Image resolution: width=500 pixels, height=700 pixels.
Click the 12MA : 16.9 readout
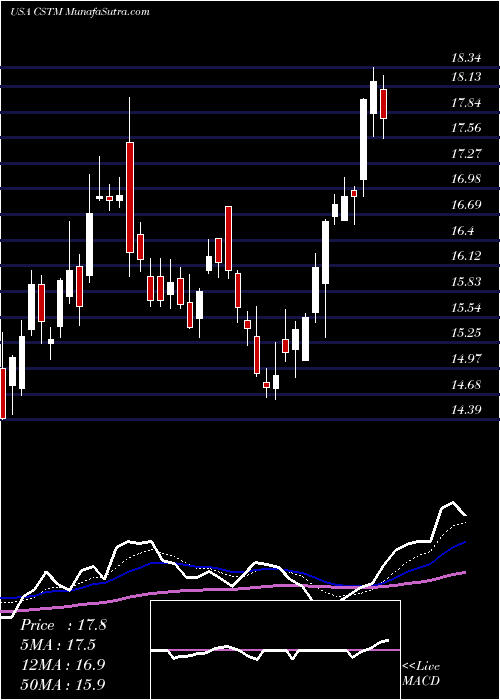coord(63,664)
